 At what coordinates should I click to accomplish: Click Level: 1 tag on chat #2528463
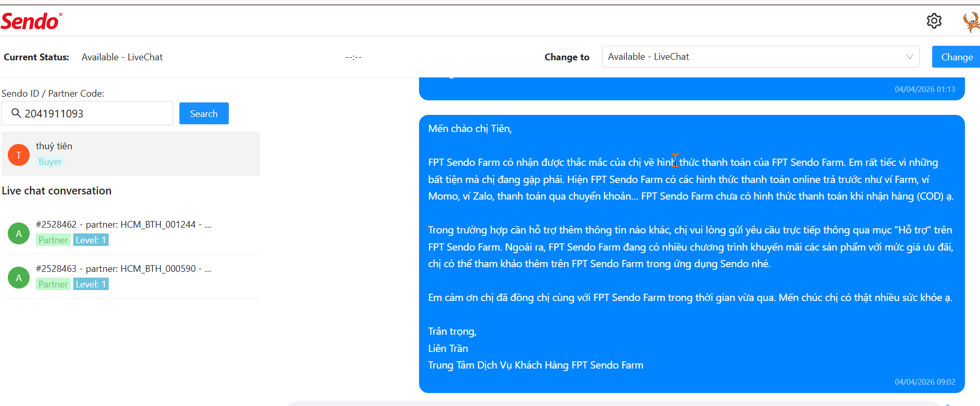[91, 284]
